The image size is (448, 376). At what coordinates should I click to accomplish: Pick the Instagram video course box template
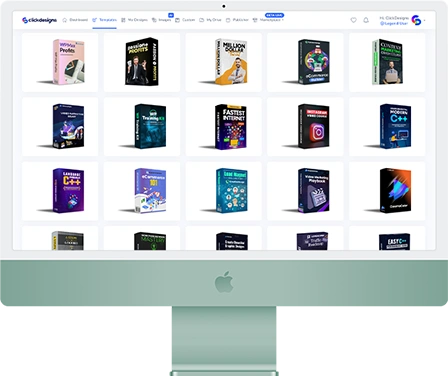pos(305,127)
